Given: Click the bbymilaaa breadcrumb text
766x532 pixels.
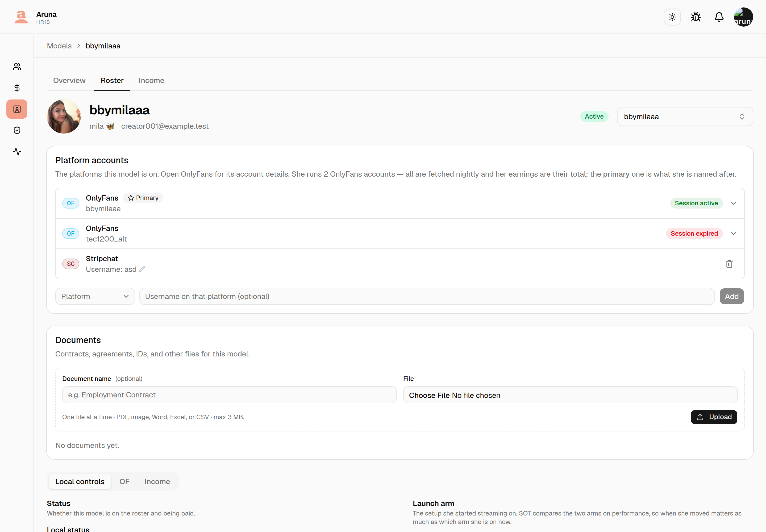Looking at the screenshot, I should click(103, 46).
